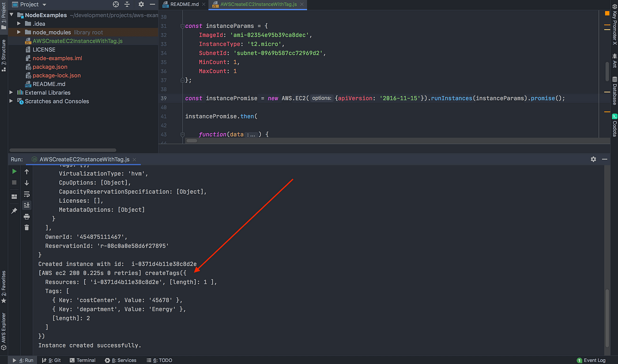Select the LICENSE file in project tree

44,49
